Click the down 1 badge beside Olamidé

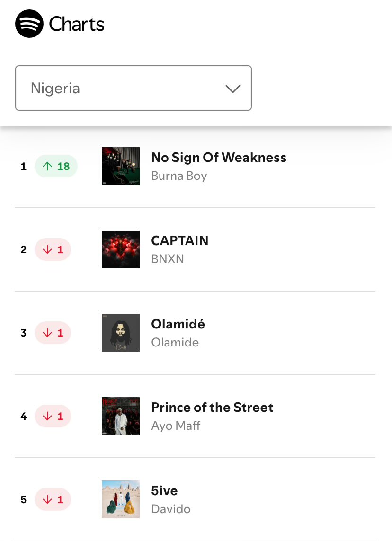pos(53,333)
